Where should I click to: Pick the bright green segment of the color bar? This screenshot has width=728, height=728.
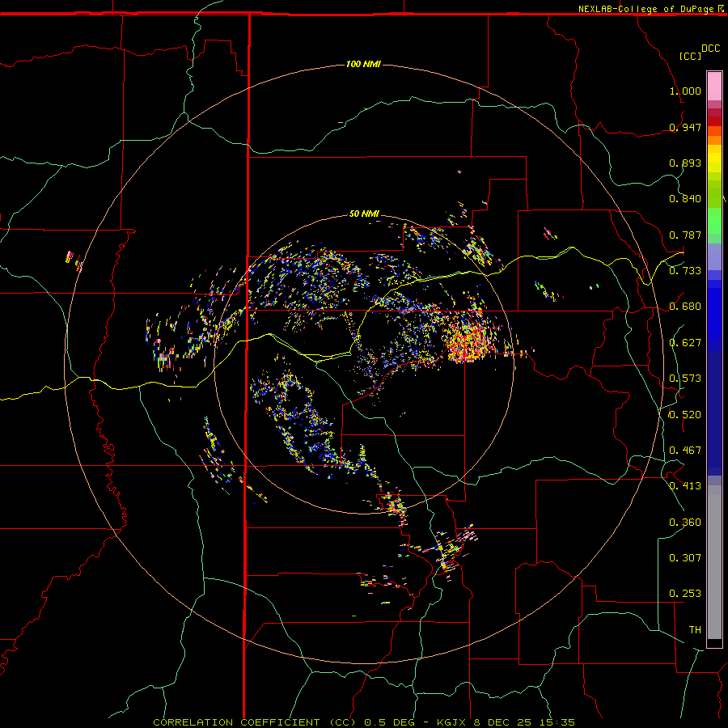pyautogui.click(x=714, y=221)
